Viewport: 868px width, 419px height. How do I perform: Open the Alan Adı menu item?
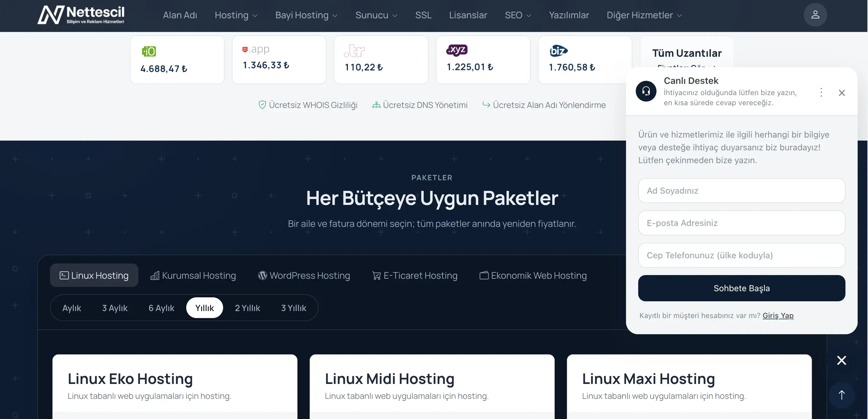[180, 15]
